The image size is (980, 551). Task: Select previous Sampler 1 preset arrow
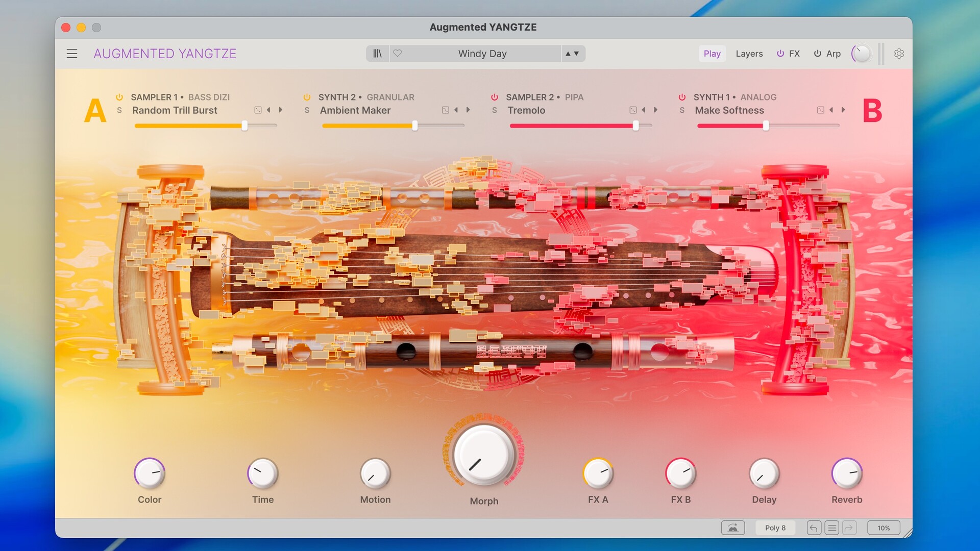click(x=268, y=110)
